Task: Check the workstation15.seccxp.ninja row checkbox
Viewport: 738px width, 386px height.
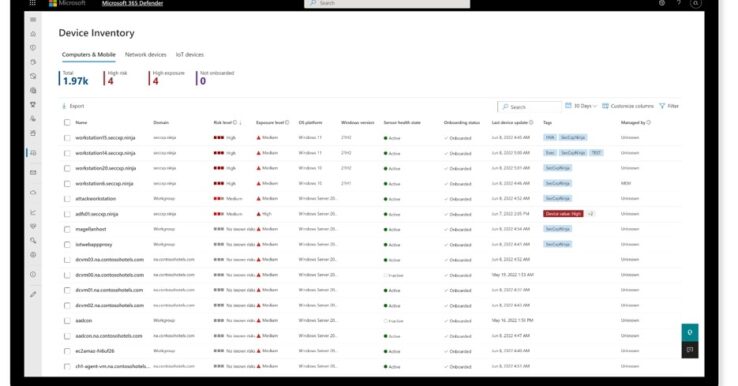Action: pos(67,138)
